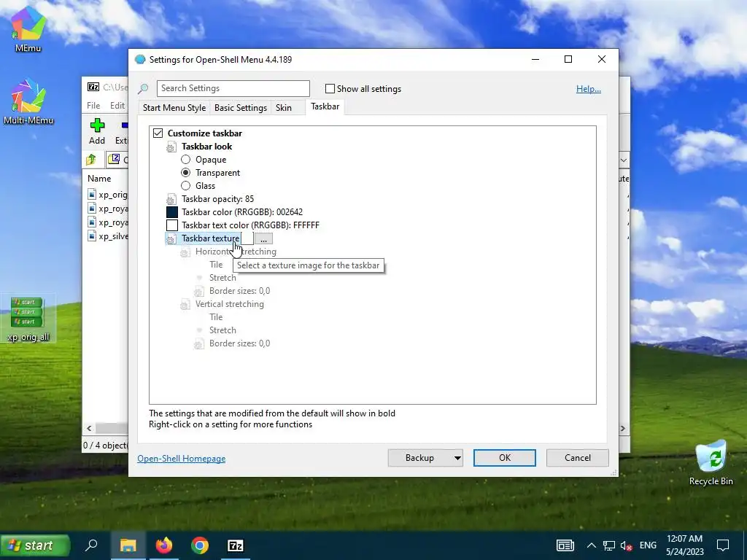Click the Taskbar texture settings icon

[171, 239]
